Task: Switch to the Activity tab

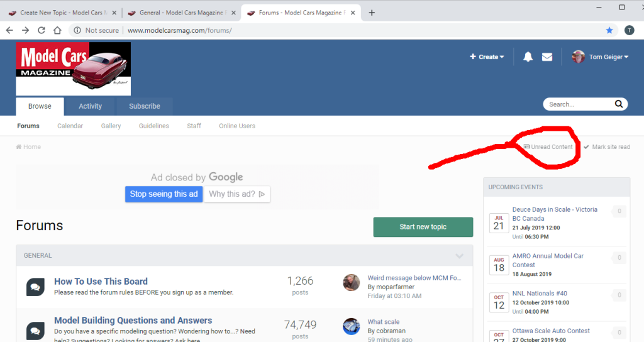Action: click(x=90, y=106)
